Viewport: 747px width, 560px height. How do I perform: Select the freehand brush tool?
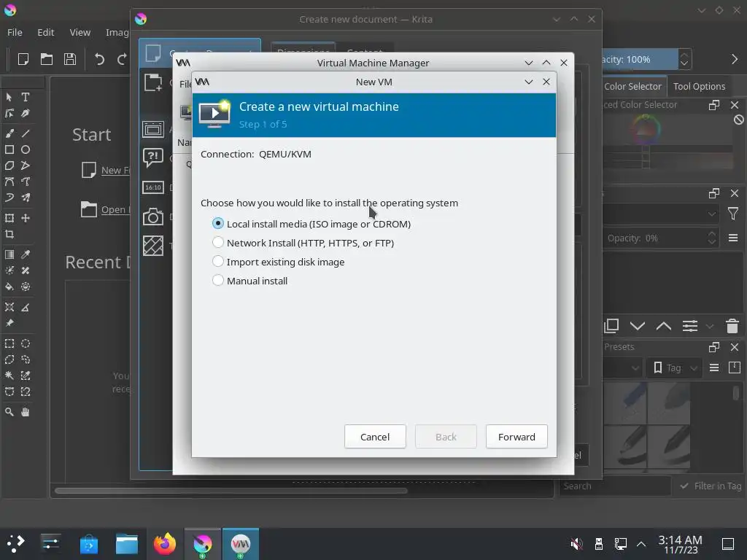[9, 133]
